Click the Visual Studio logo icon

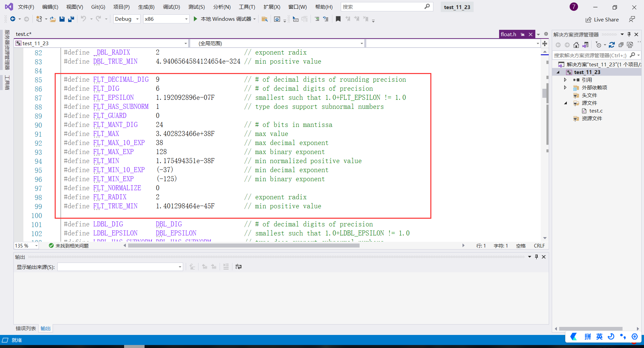tap(9, 7)
